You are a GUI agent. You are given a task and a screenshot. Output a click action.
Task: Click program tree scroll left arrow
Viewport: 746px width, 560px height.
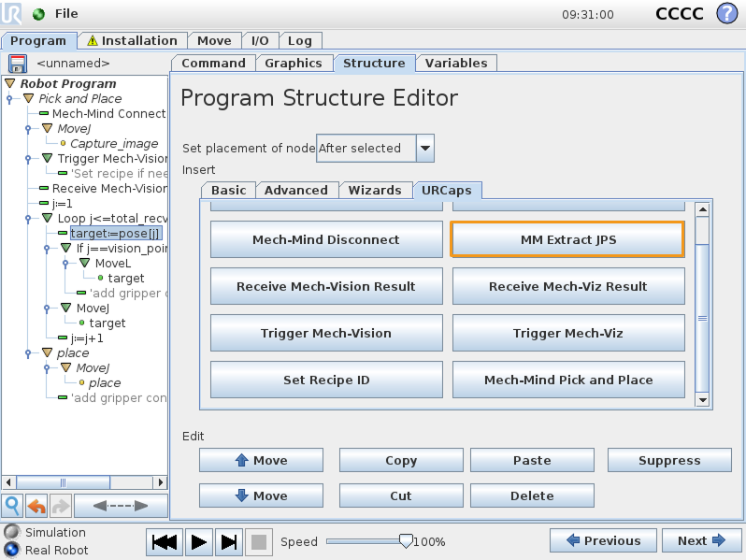coord(8,482)
